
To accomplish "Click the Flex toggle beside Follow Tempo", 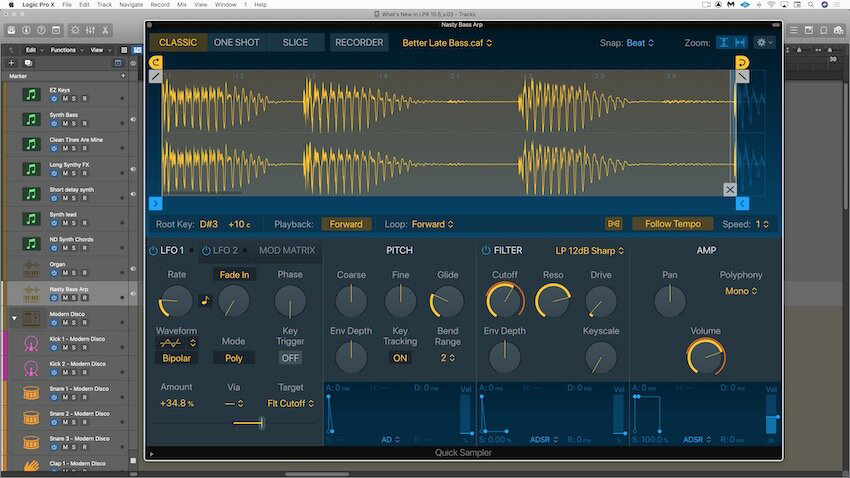I will (613, 224).
